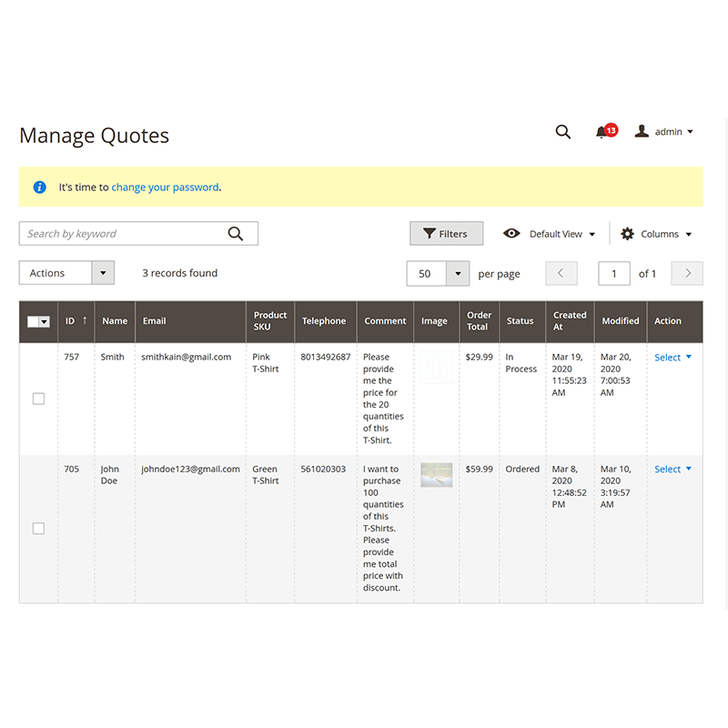Click the eye icon for Default View
Image resolution: width=728 pixels, height=728 pixels.
click(511, 234)
